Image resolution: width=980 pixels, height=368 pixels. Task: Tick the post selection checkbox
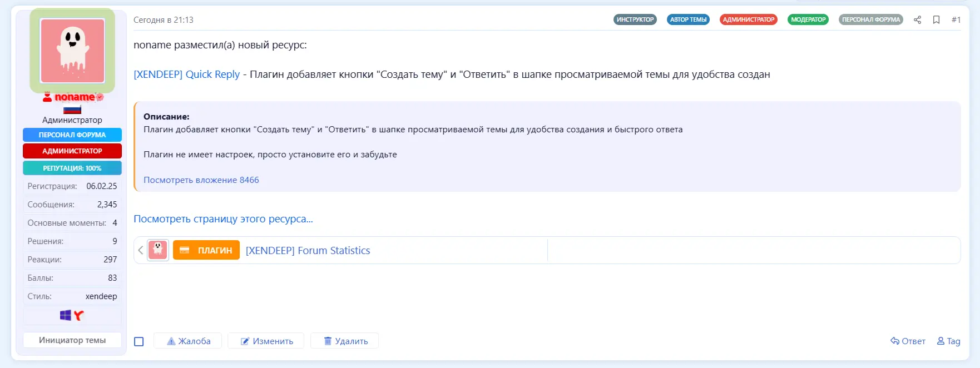(x=139, y=341)
